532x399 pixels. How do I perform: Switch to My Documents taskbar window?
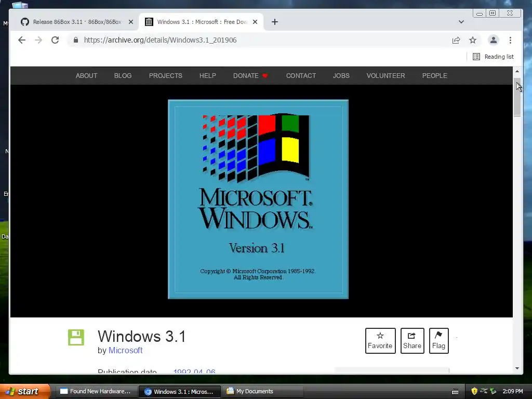point(263,392)
